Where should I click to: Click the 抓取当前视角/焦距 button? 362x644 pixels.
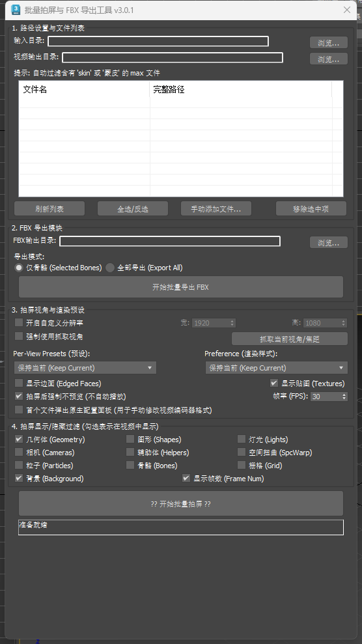point(290,339)
